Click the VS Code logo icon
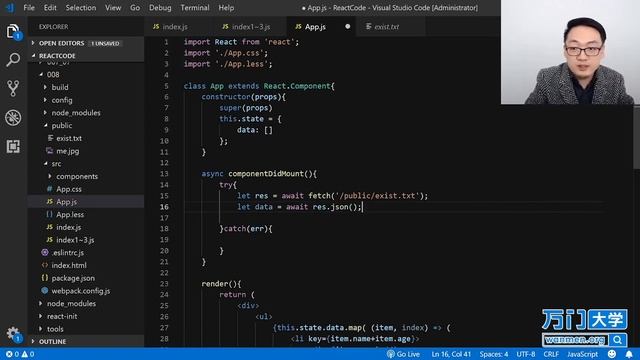640x360 pixels. (x=10, y=7)
